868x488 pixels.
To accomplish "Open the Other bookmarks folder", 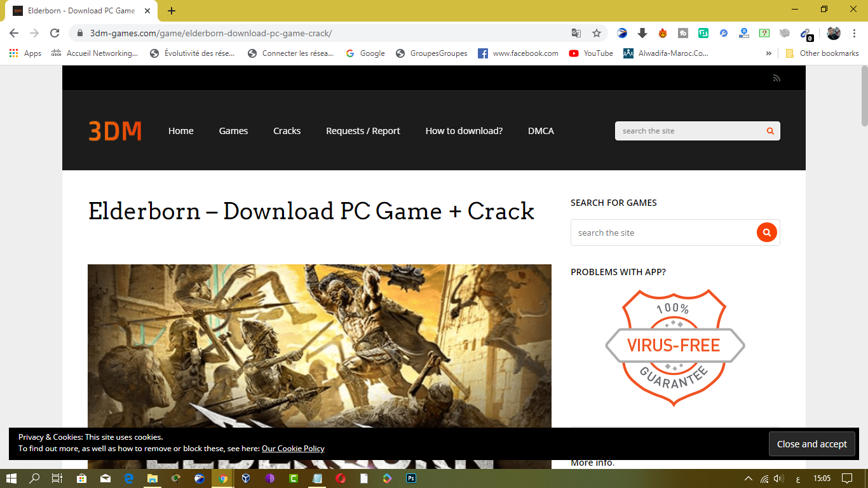I will click(822, 53).
